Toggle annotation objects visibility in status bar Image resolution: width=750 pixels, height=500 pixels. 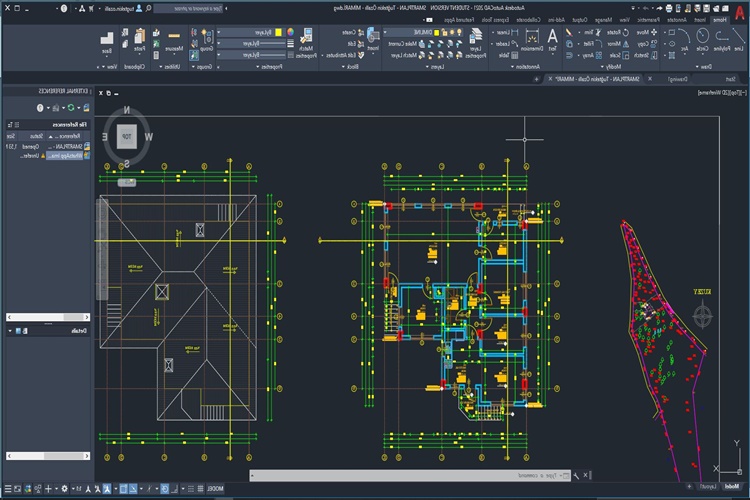click(107, 489)
